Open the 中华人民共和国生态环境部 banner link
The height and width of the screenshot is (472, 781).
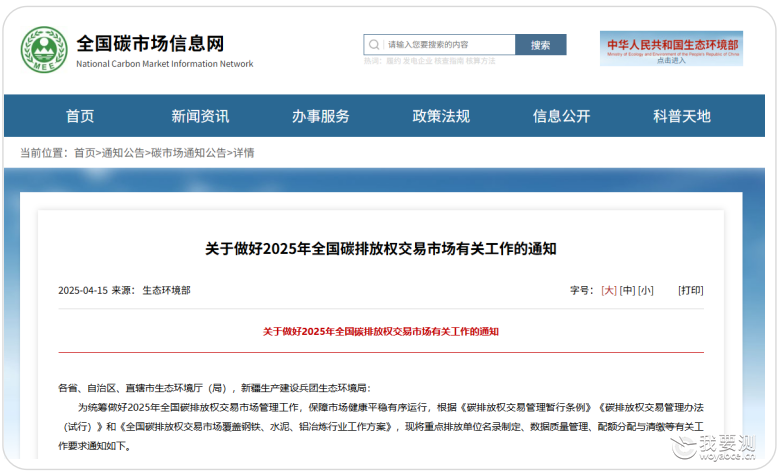point(671,48)
